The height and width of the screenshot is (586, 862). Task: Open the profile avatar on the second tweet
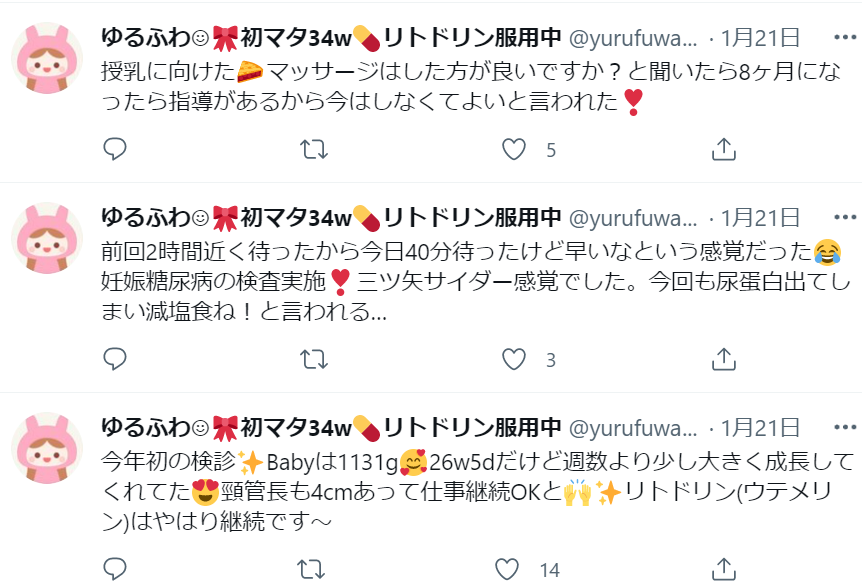(47, 238)
